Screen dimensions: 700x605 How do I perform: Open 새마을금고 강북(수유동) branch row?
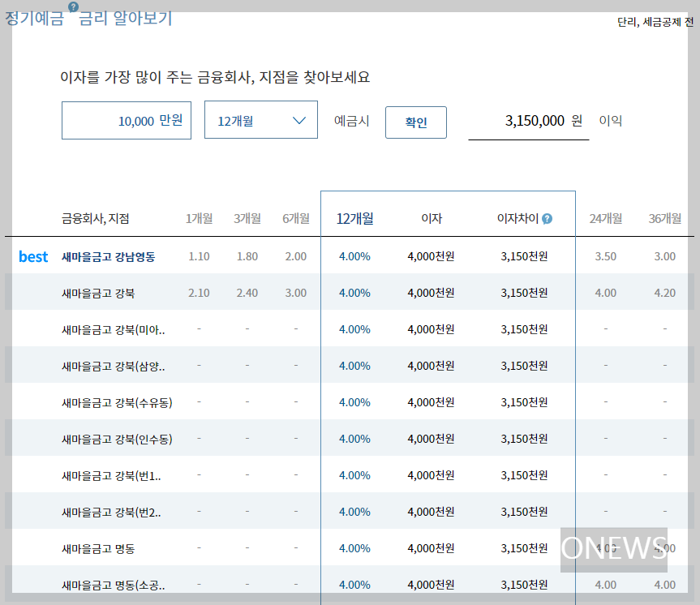350,402
